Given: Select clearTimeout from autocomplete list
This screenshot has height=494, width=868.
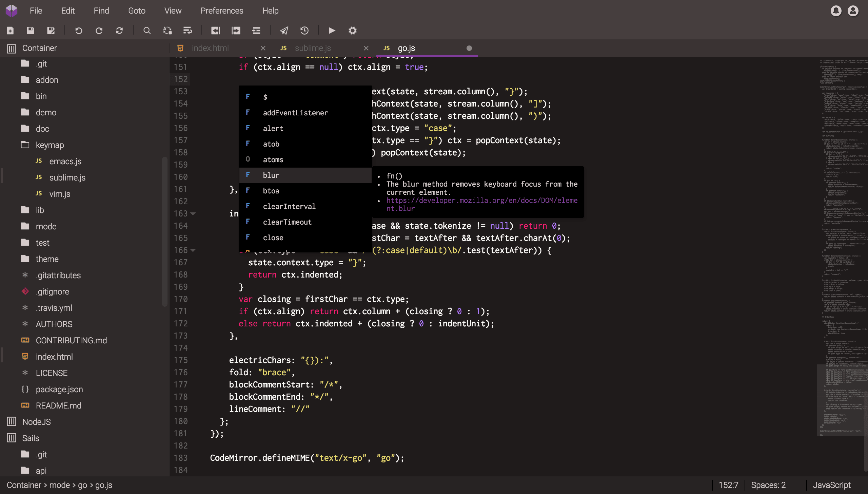Looking at the screenshot, I should (287, 222).
